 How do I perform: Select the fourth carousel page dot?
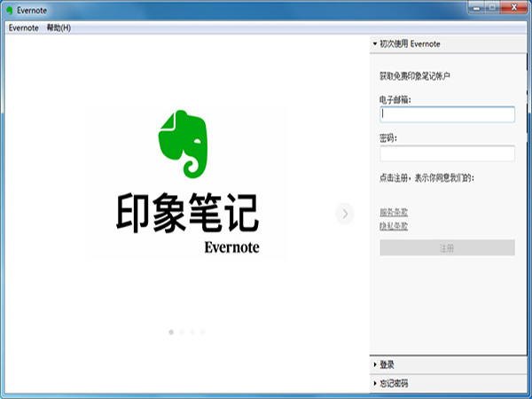(x=203, y=332)
